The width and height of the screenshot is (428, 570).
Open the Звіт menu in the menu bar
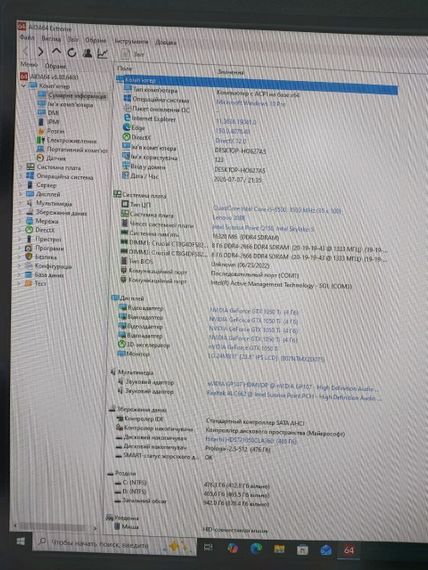(73, 39)
